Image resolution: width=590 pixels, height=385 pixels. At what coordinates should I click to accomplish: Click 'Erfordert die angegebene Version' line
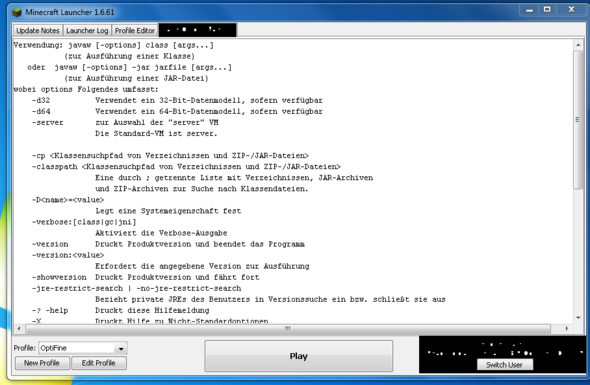pyautogui.click(x=202, y=266)
